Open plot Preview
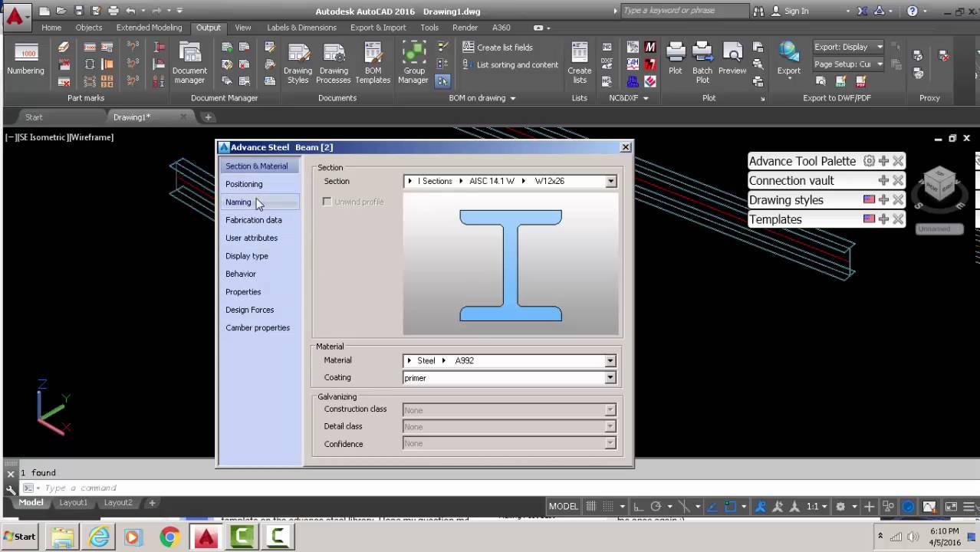This screenshot has height=552, width=980. coord(732,58)
